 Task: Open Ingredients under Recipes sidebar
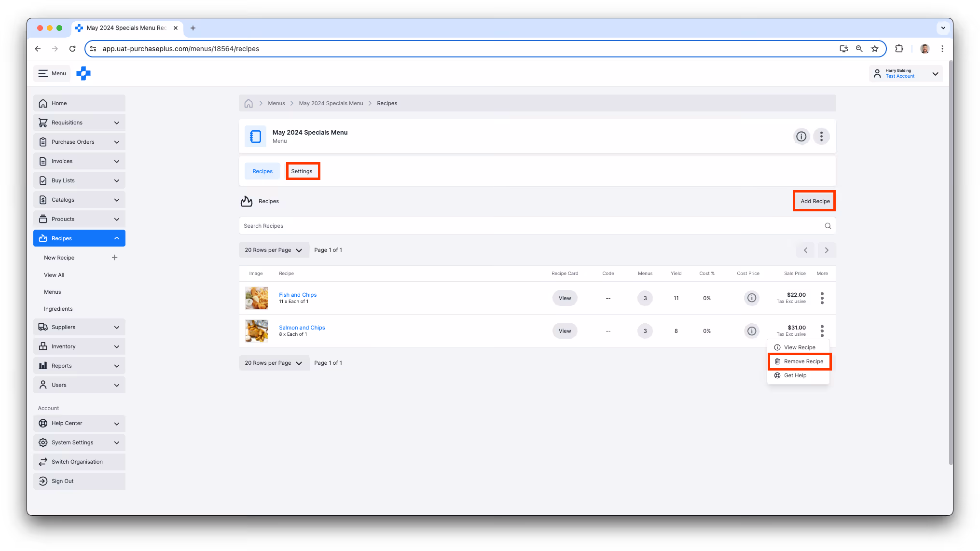[x=58, y=309]
